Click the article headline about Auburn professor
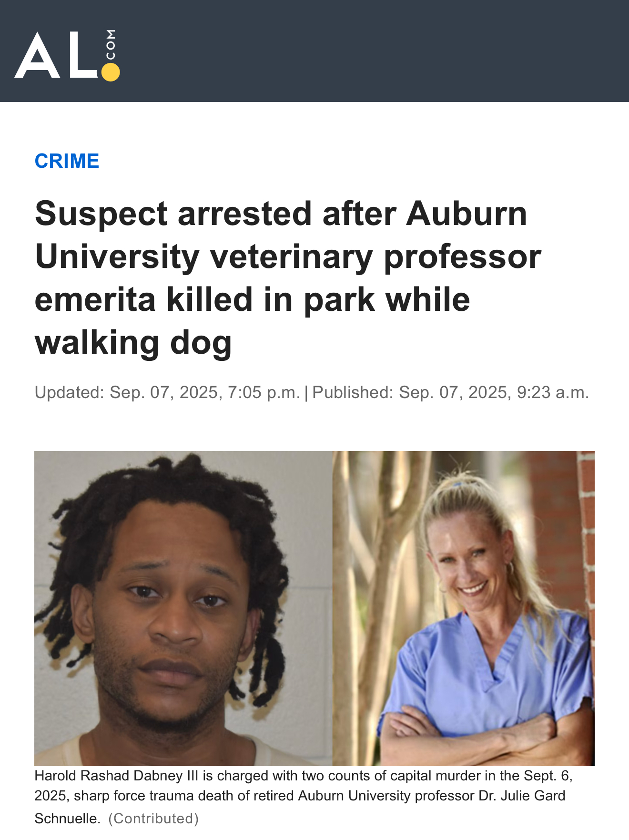Image resolution: width=629 pixels, height=840 pixels. pos(288,278)
